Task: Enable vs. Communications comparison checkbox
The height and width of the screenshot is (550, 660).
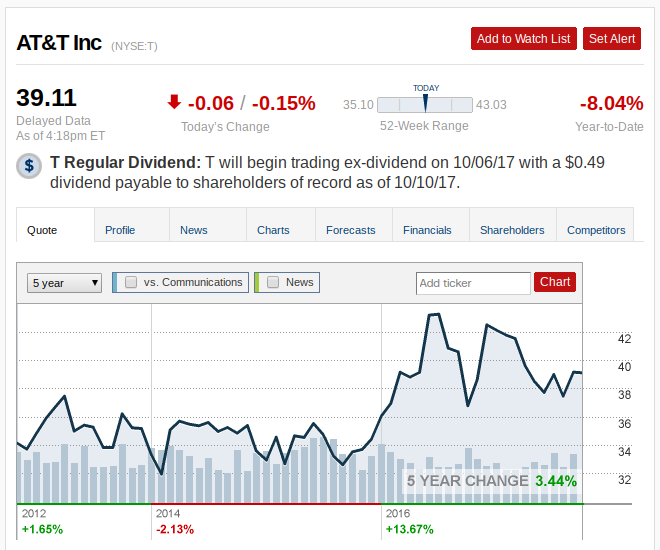Action: pos(131,282)
